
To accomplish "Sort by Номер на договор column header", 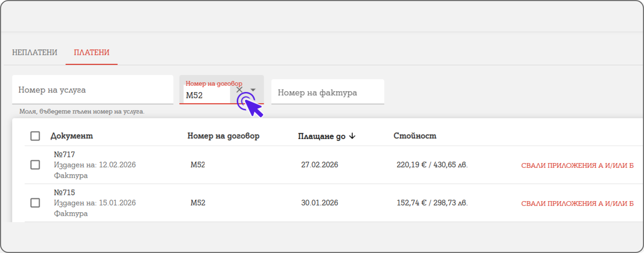I will (223, 136).
